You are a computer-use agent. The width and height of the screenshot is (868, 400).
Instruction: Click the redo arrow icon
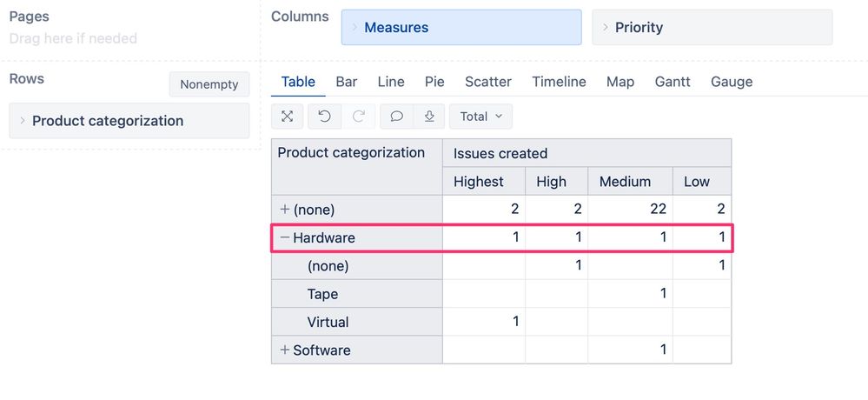point(359,117)
